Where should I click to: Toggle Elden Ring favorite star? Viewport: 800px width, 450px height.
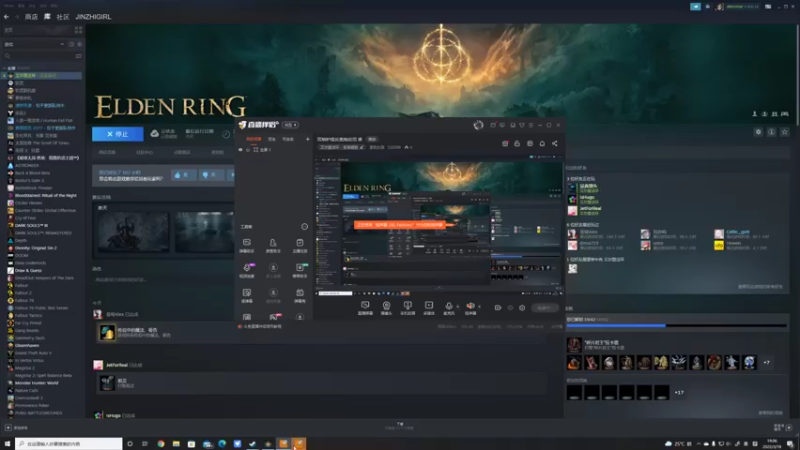785,132
